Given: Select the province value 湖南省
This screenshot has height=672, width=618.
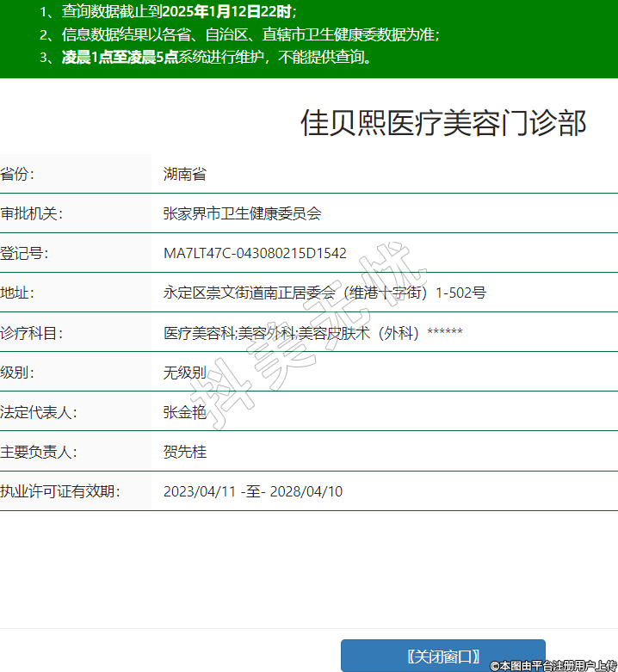Looking at the screenshot, I should coord(185,174).
